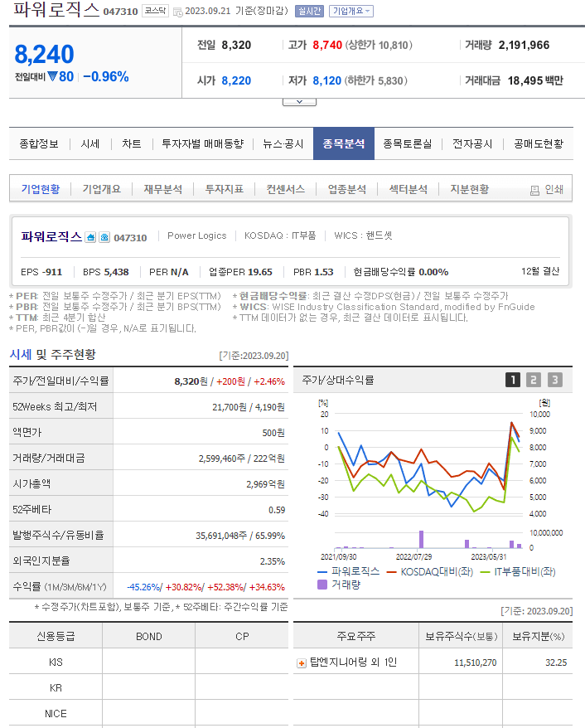The image size is (585, 728).
Task: Click the globe icon beside stock code 047310
Action: (x=104, y=238)
